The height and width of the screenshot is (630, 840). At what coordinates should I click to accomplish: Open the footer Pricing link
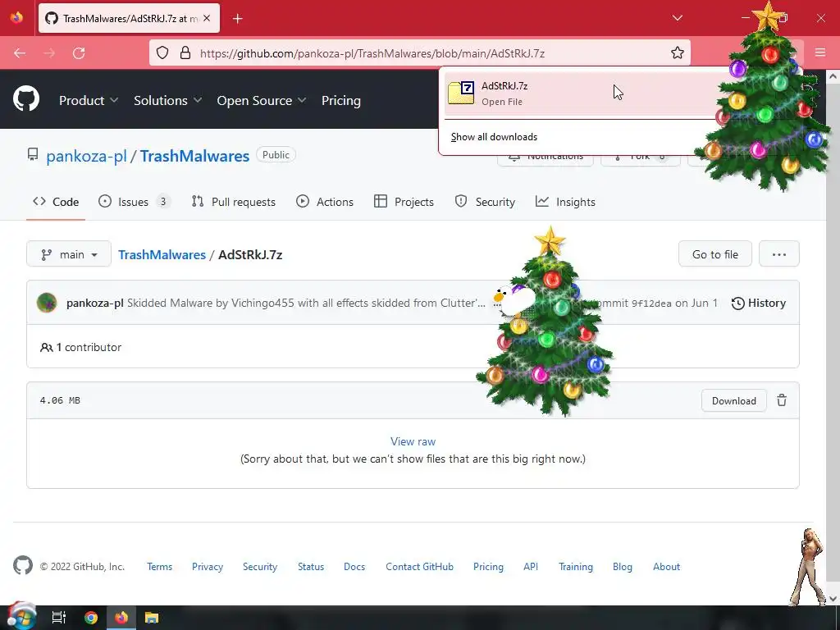click(488, 567)
